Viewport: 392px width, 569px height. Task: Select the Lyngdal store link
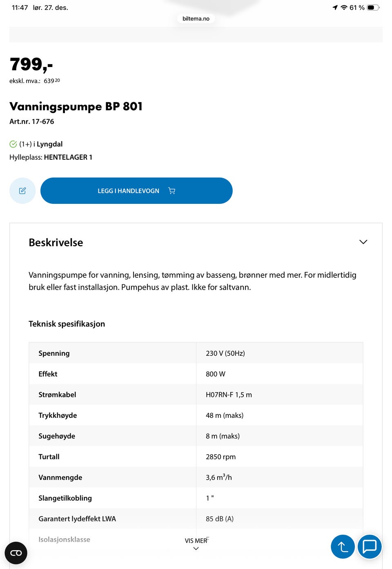(x=49, y=144)
